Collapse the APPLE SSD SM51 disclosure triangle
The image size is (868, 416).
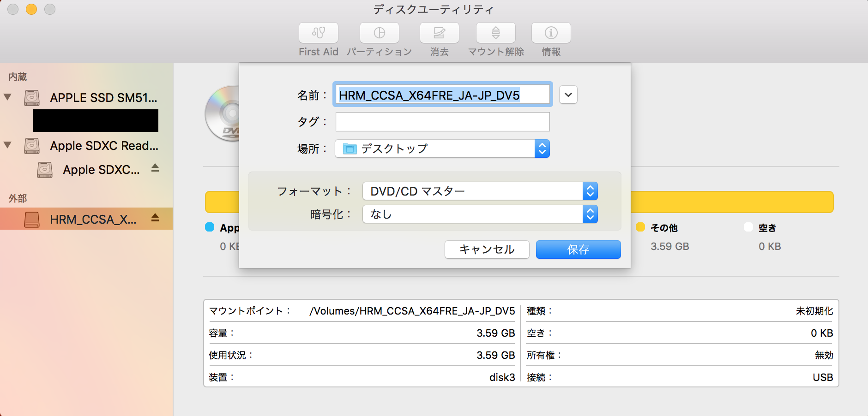pos(7,97)
